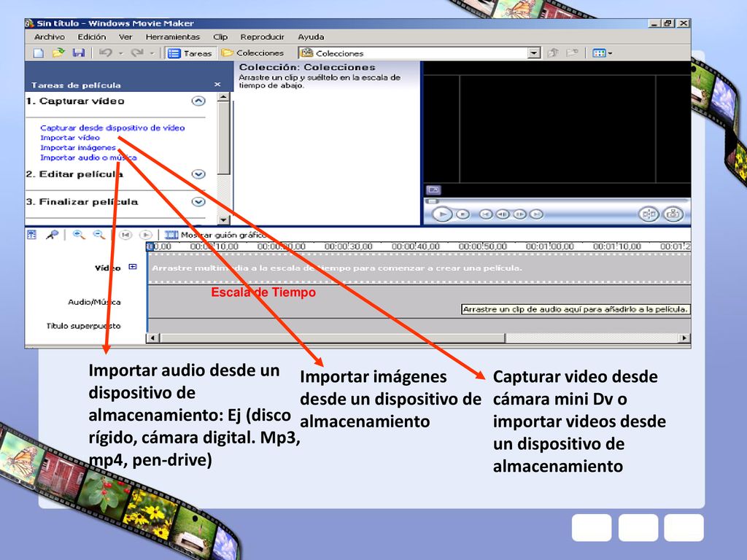
Task: Toggle the Colecciones pane button
Action: tap(252, 52)
